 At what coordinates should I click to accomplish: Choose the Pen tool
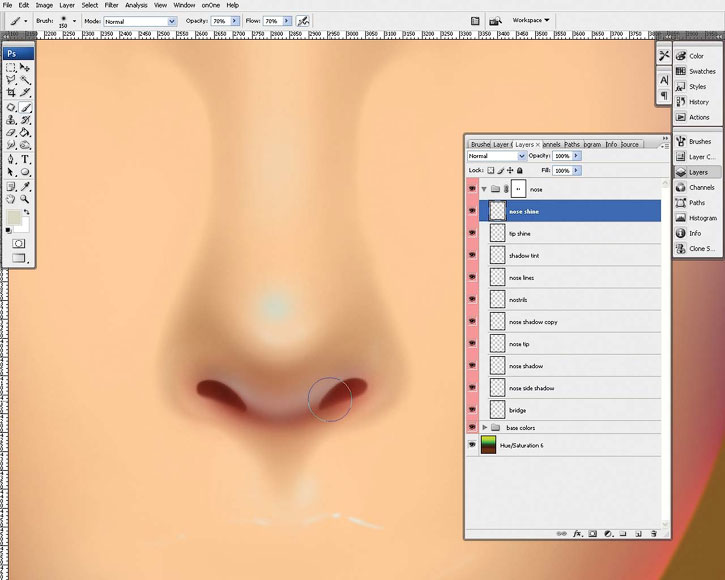[x=11, y=159]
